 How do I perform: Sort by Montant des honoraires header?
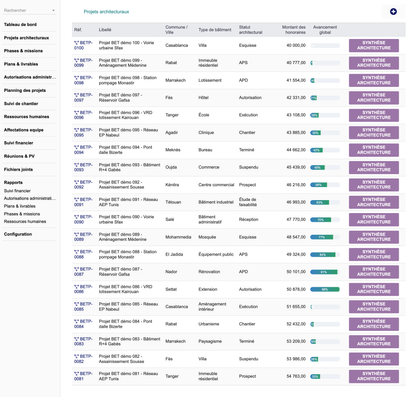tap(294, 30)
